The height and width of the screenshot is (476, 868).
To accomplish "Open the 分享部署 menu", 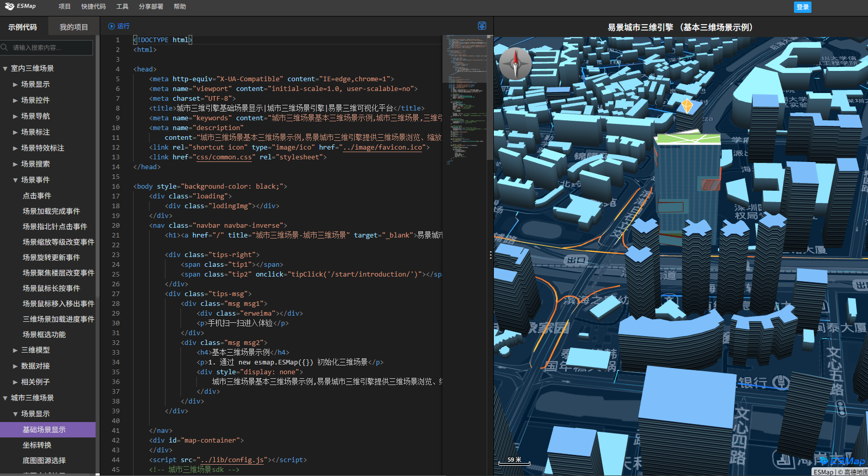I will [151, 7].
